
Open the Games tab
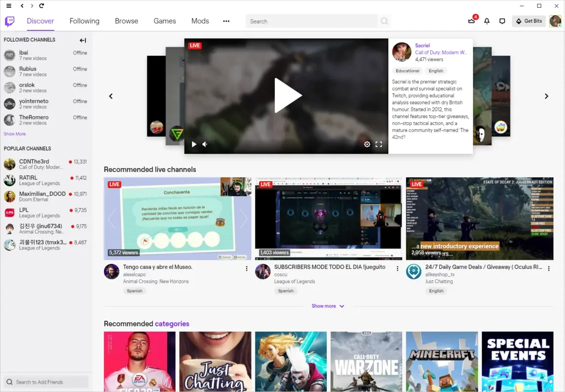[x=164, y=21]
